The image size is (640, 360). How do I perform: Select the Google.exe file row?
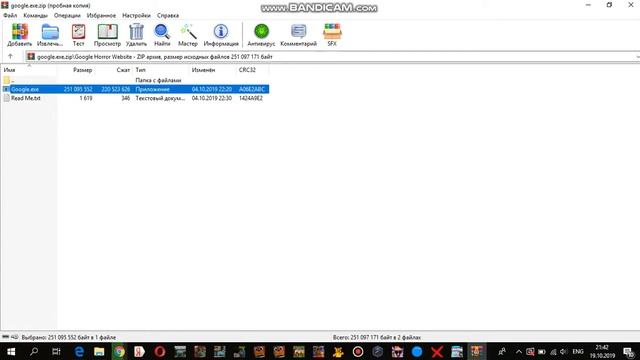[136, 89]
